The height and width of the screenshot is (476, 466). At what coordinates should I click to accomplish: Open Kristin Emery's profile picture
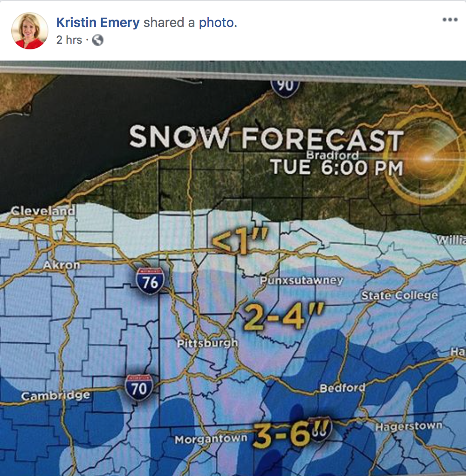pyautogui.click(x=30, y=31)
